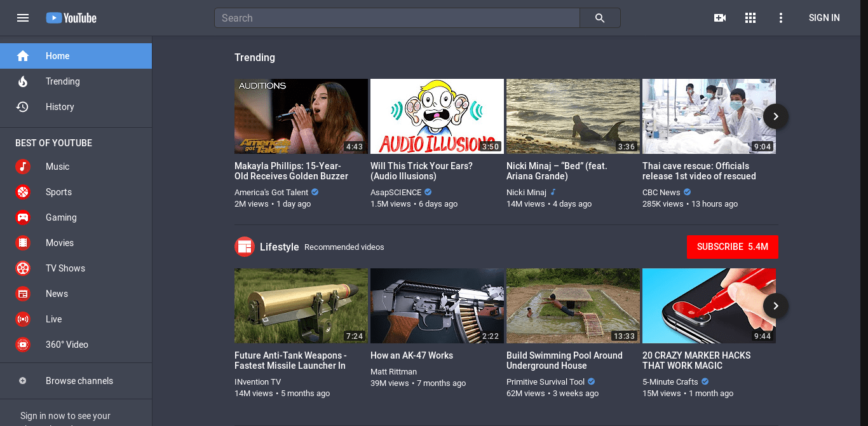Open 20 Crazy Marker Hacks title
This screenshot has height=426, width=868.
(x=696, y=361)
